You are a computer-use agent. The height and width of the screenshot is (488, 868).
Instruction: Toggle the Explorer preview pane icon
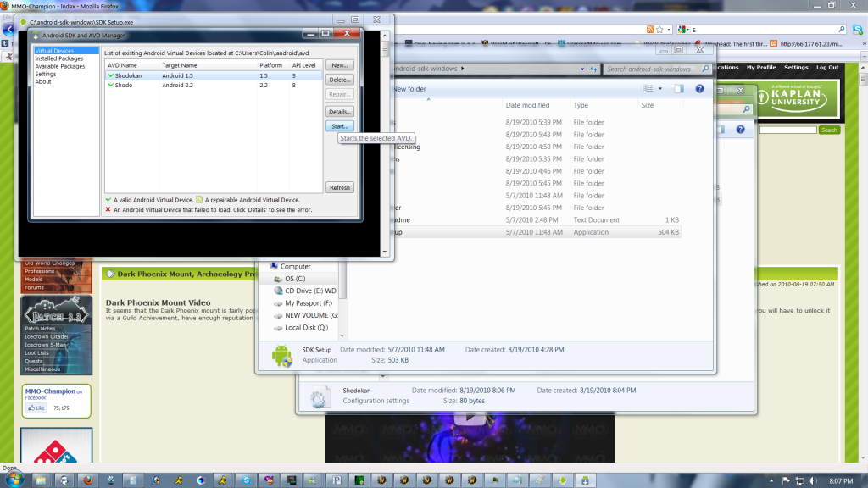pos(679,88)
